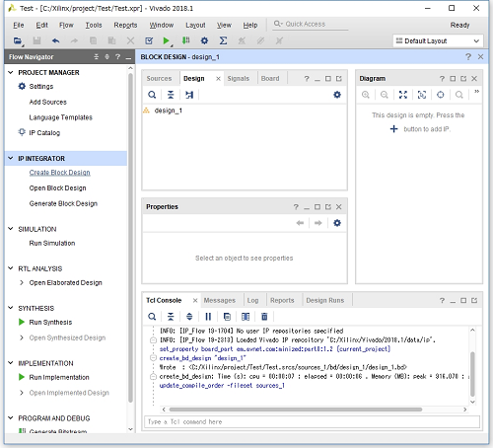Click the Generate Bitstream toolbar icon
Image resolution: width=493 pixels, height=448 pixels.
pyautogui.click(x=185, y=40)
